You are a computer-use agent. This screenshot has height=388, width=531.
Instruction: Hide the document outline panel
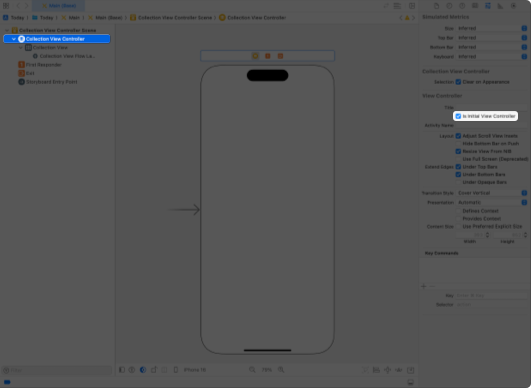point(122,370)
